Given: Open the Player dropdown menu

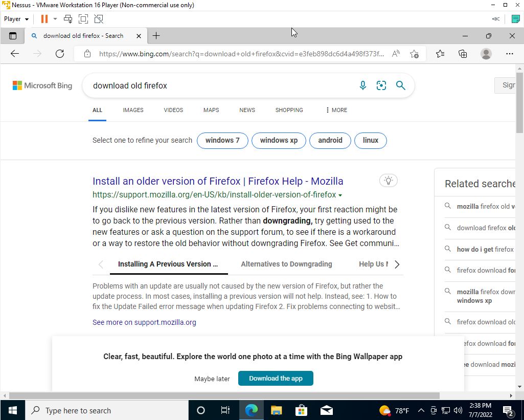Looking at the screenshot, I should coord(16,19).
